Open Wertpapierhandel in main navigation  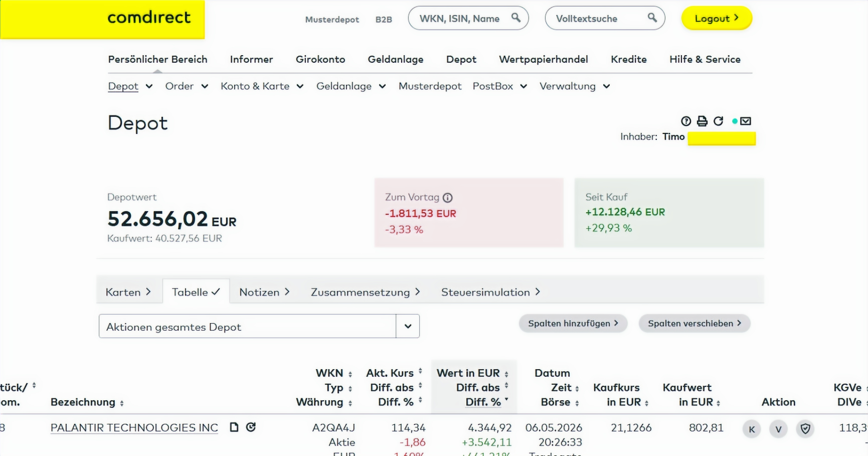[544, 59]
